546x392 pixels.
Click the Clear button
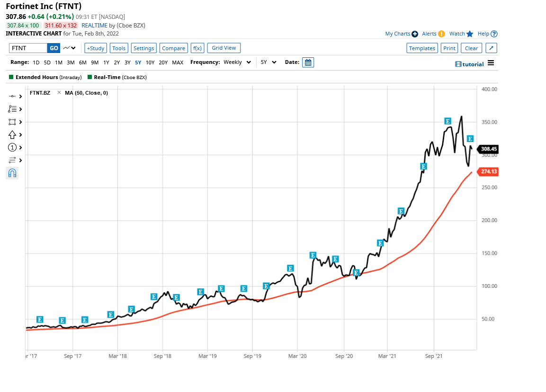[472, 48]
